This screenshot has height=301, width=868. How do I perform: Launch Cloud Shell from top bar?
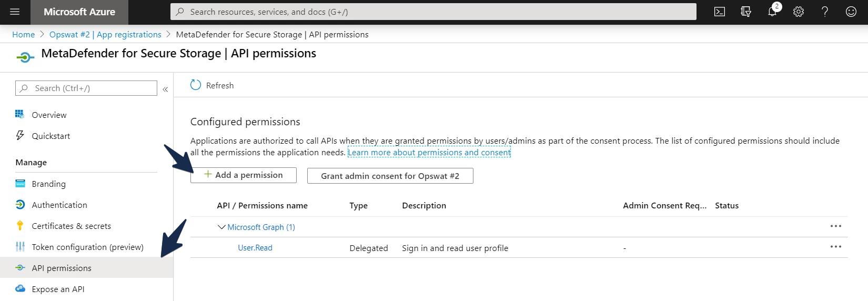tap(720, 12)
